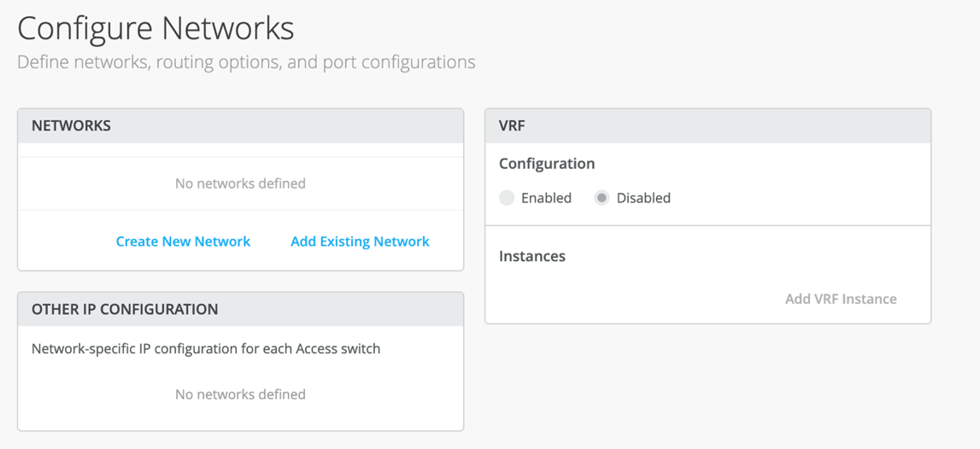Click the Add Existing Network link

(x=360, y=242)
